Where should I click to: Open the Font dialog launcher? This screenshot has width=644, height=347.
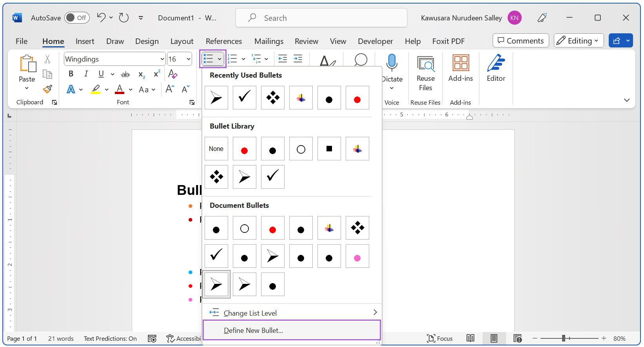point(192,102)
